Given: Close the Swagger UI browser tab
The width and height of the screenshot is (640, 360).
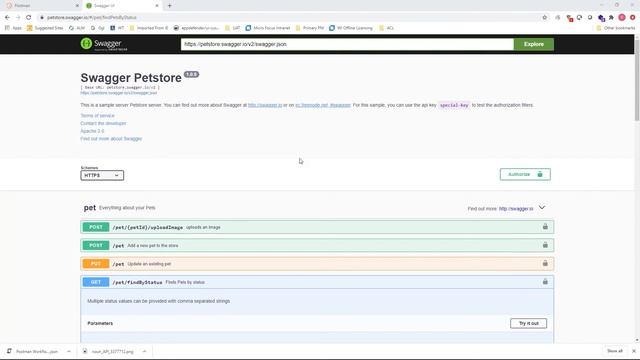Looking at the screenshot, I should tap(157, 6).
